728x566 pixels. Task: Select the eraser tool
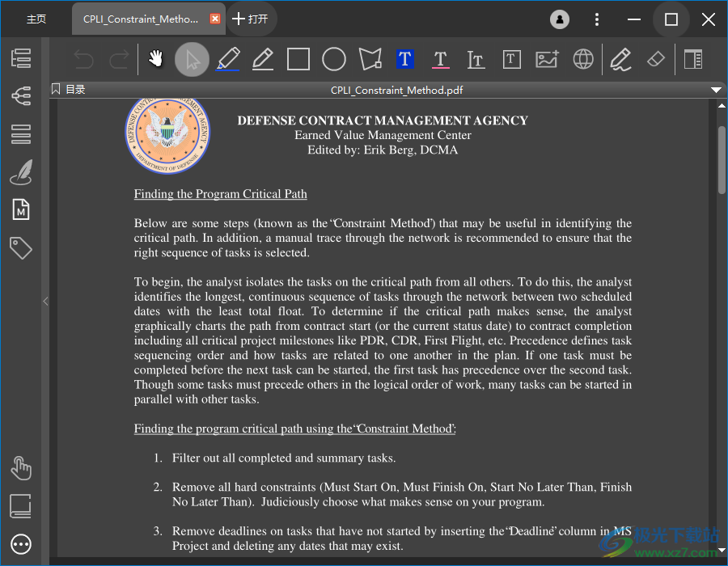655,59
